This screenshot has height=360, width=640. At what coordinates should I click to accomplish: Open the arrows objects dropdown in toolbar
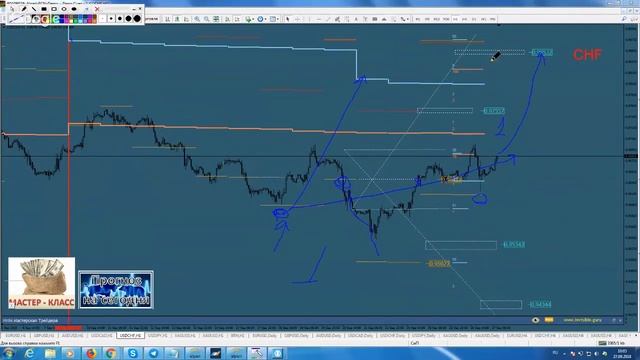tap(404, 19)
